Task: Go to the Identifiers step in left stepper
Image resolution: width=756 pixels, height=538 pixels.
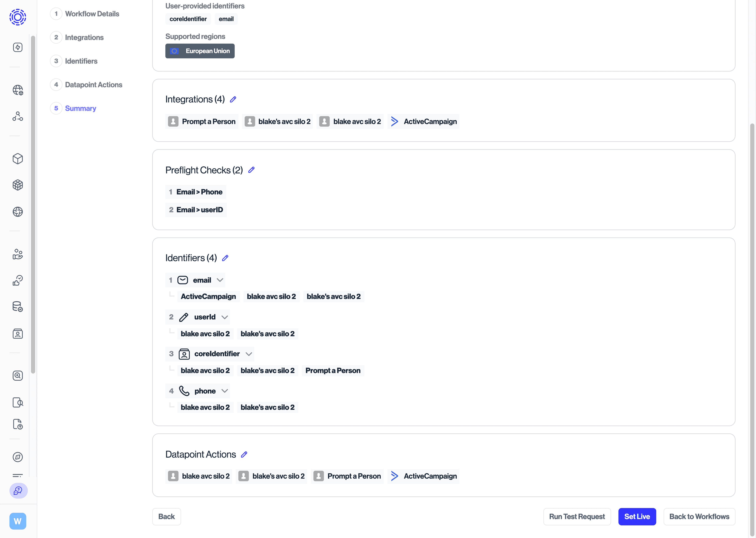Action: tap(81, 61)
